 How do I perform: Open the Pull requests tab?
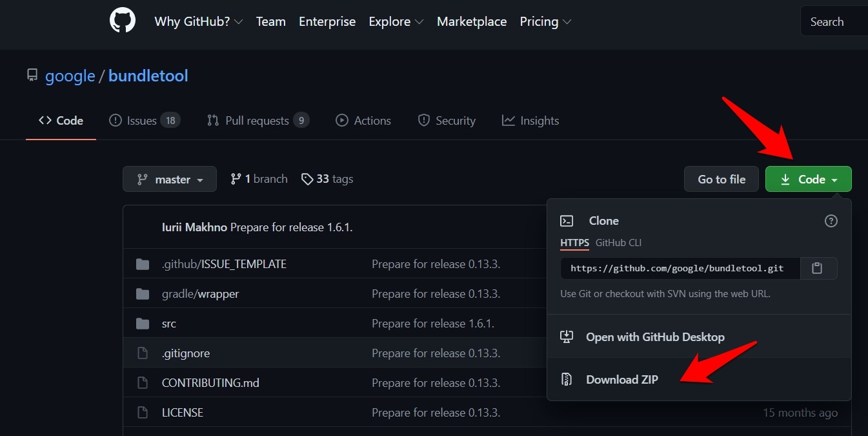(258, 121)
